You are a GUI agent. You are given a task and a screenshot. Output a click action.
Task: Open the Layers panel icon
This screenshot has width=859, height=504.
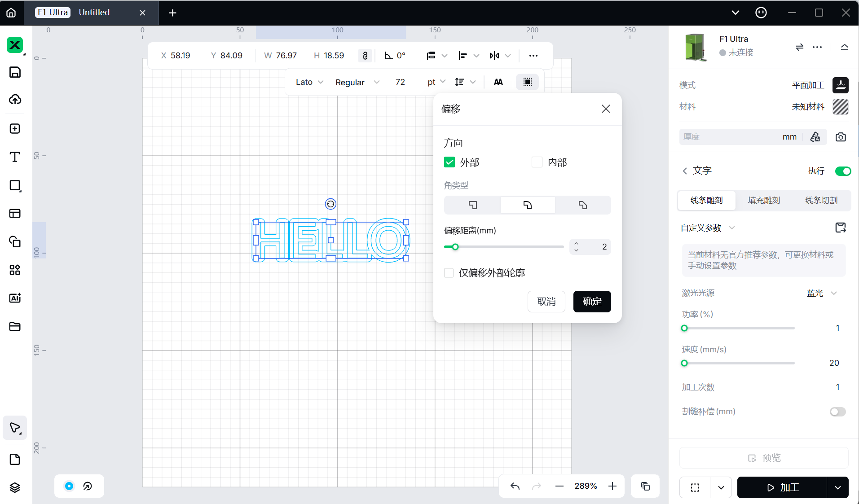tap(15, 487)
